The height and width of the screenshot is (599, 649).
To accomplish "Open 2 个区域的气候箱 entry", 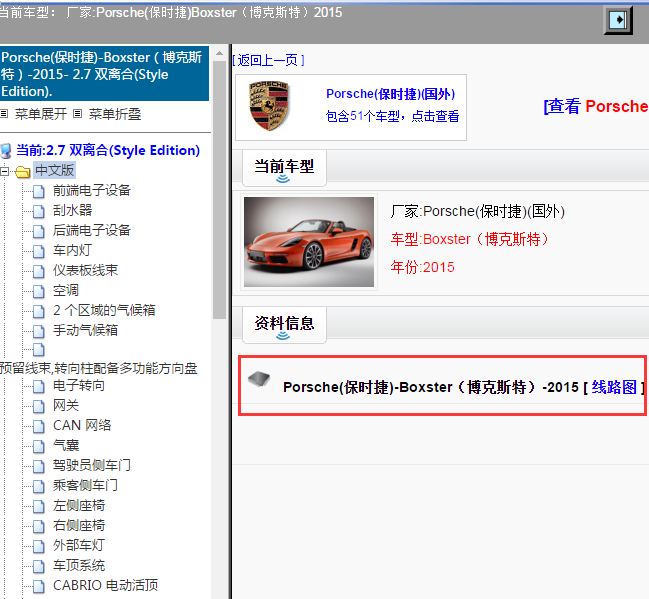I will pyautogui.click(x=104, y=310).
